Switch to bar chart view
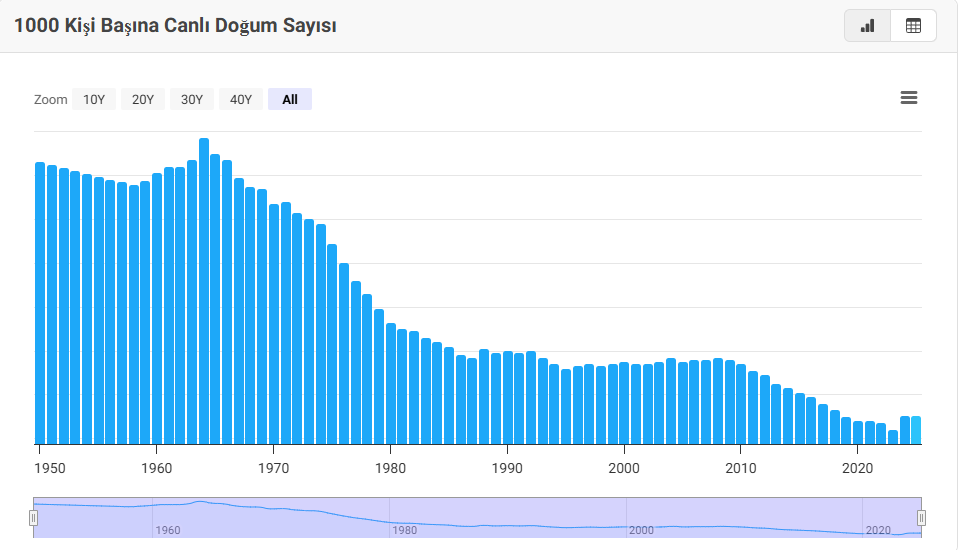This screenshot has height=550, width=958. (x=867, y=26)
